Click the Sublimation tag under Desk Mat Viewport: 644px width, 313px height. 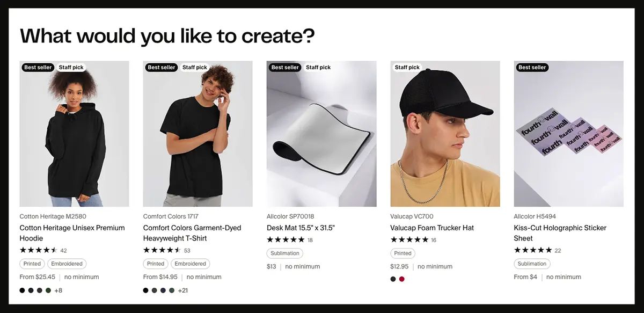pos(285,253)
